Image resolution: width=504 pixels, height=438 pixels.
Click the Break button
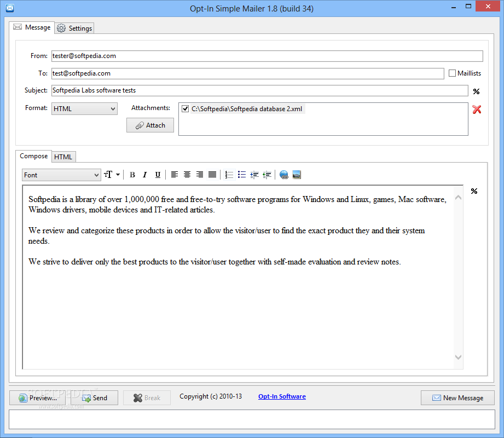pyautogui.click(x=147, y=398)
